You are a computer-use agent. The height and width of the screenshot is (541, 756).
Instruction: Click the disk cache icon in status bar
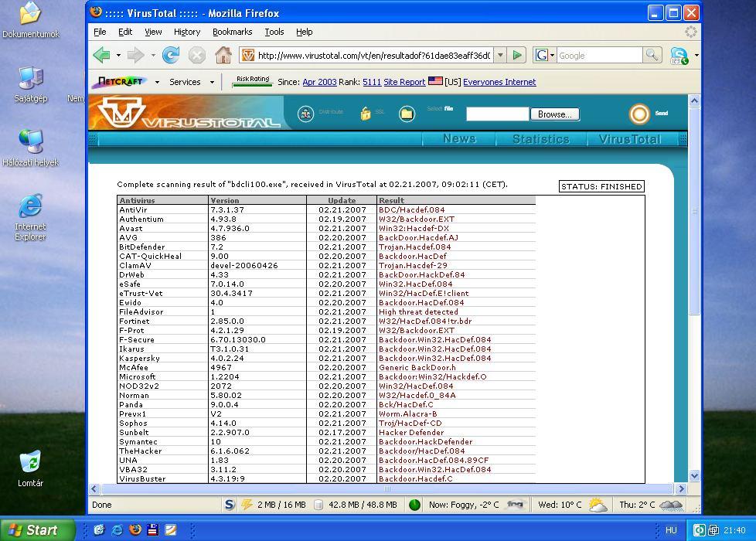point(318,505)
